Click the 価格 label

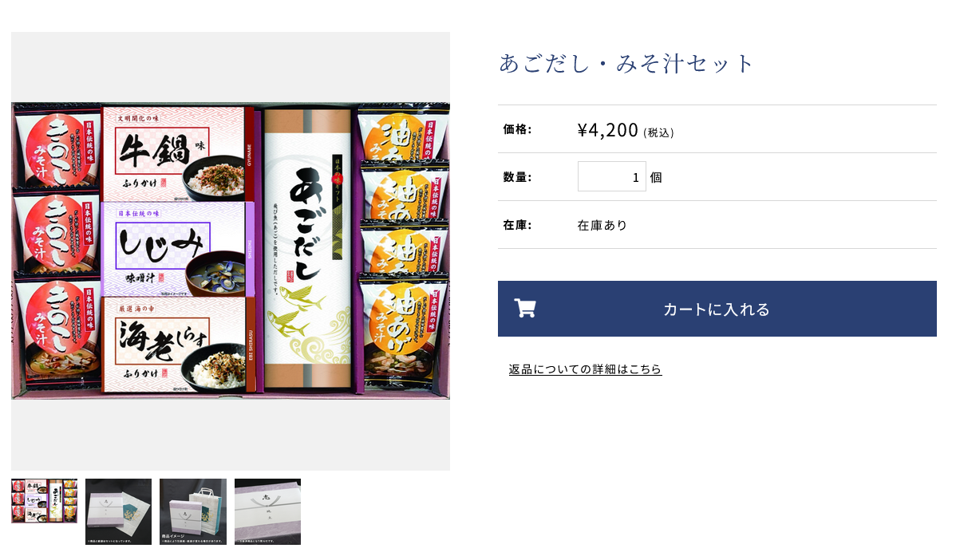(517, 129)
